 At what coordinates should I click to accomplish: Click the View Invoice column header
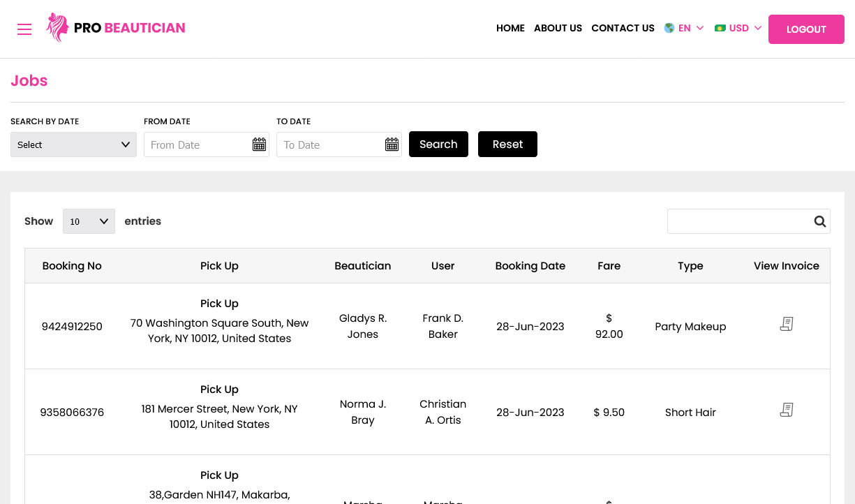click(x=787, y=266)
